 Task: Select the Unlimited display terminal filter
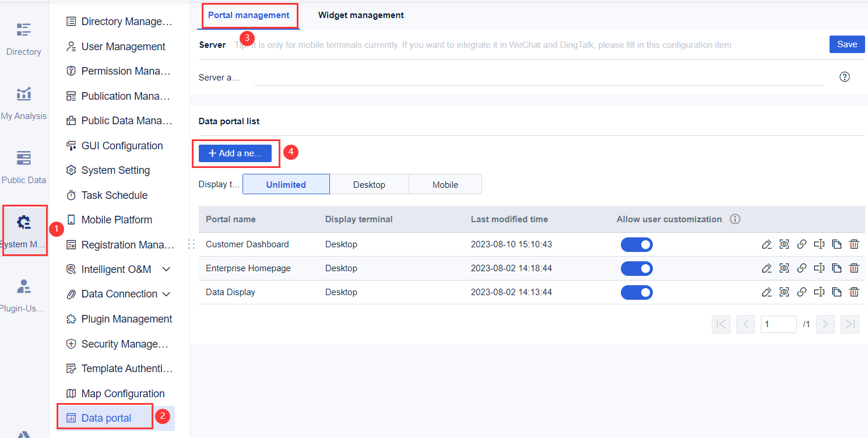click(286, 184)
